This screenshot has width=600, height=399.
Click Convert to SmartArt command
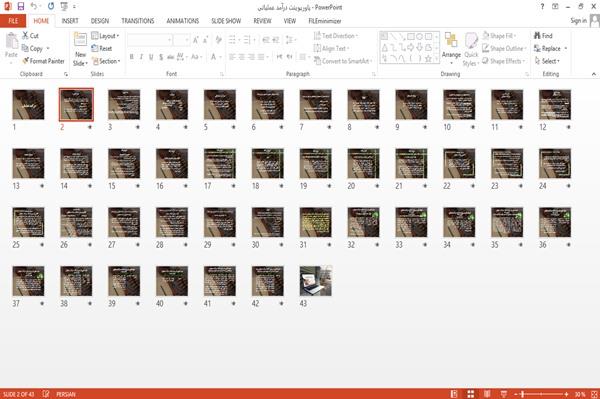(x=343, y=61)
